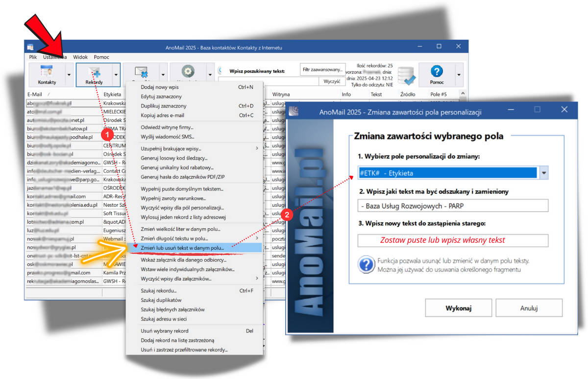This screenshot has width=588, height=379.
Task: Choose 'Wstaw wiele indywidualnych załączników'
Action: click(195, 269)
